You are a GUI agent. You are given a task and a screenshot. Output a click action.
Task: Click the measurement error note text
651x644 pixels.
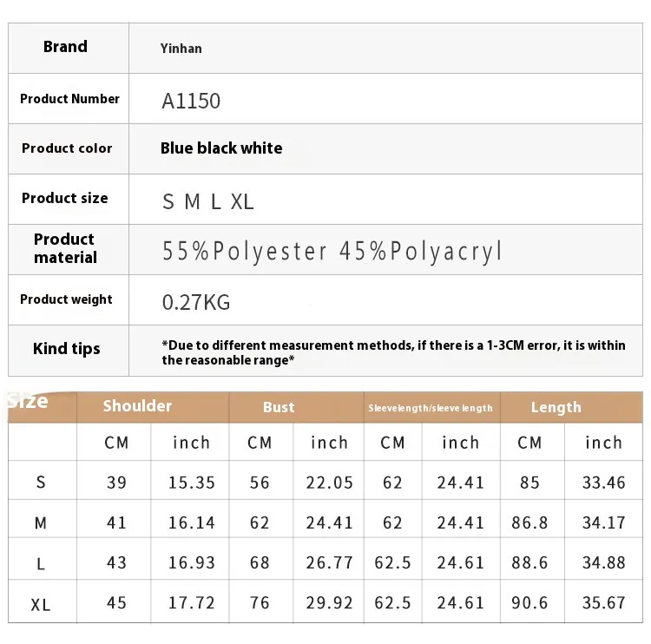click(x=393, y=352)
